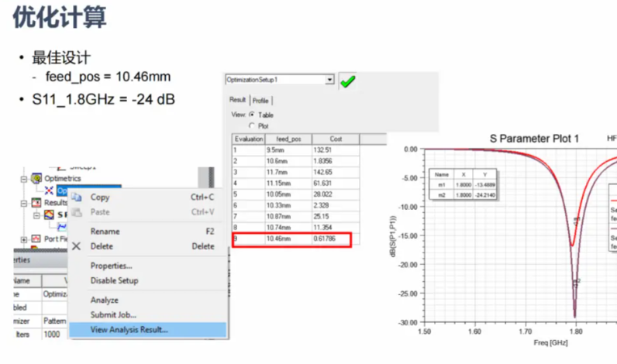Select Disable Setup in context menu
The height and width of the screenshot is (364, 617).
click(x=114, y=280)
